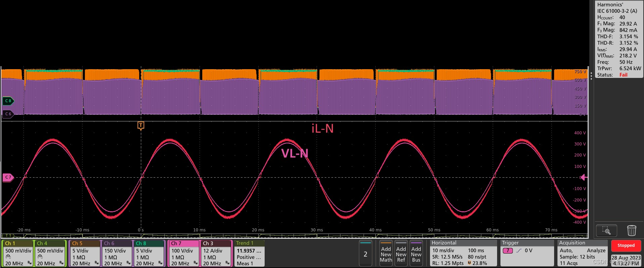Click the orange trigger position T marker

click(x=141, y=126)
